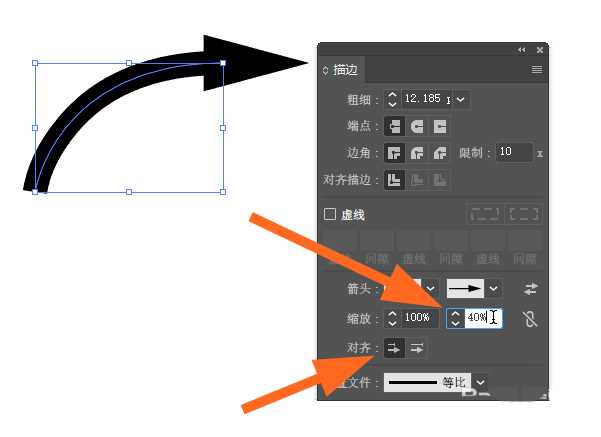
Task: Choose the bevel join corner icon
Action: [x=440, y=153]
